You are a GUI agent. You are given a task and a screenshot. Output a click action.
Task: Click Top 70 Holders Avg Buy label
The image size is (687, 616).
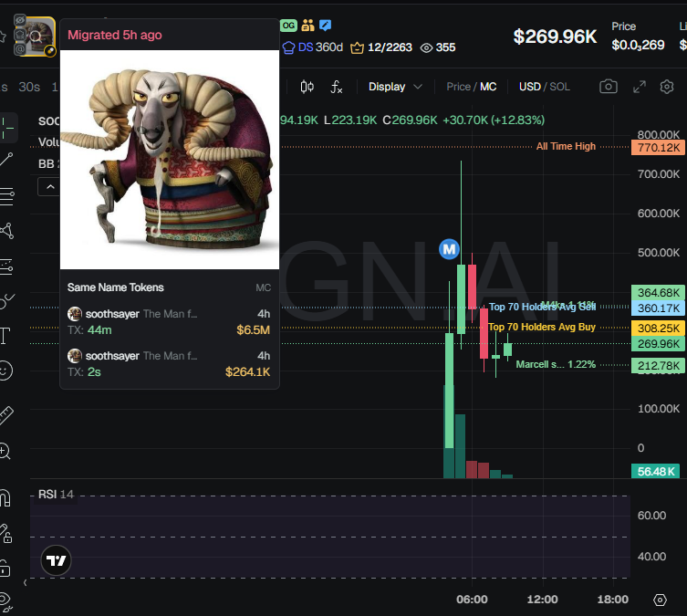click(542, 327)
